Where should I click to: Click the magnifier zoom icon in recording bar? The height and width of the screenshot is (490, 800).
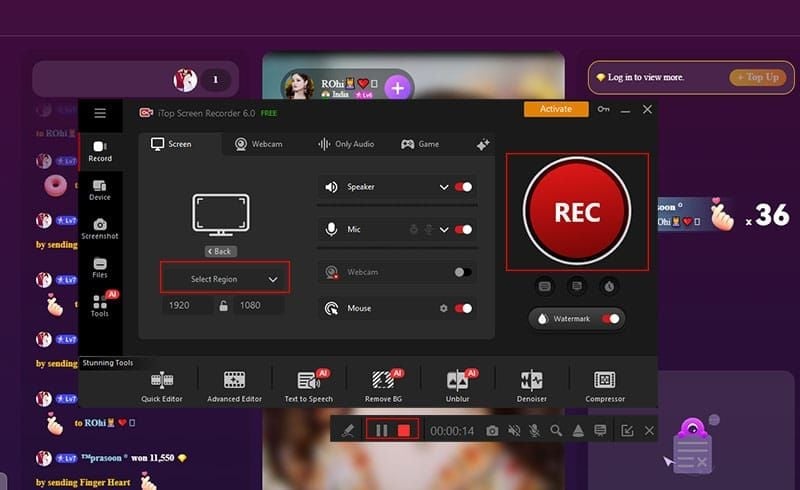pos(556,431)
